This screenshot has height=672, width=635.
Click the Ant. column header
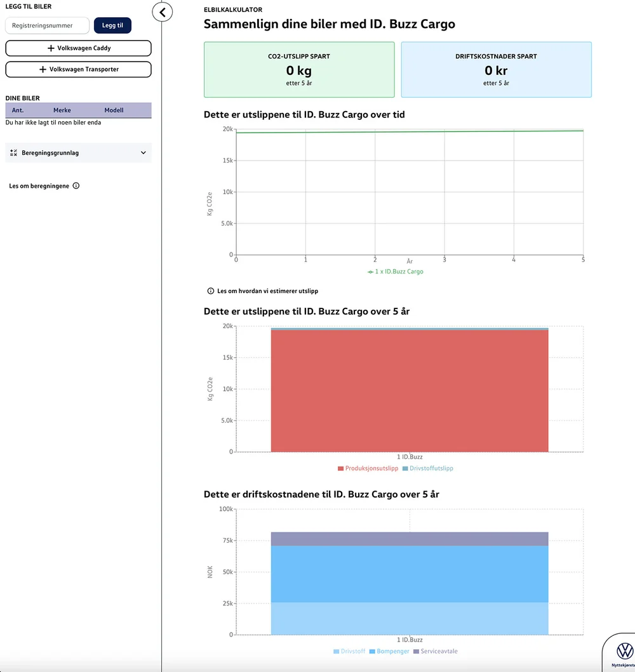tap(18, 110)
